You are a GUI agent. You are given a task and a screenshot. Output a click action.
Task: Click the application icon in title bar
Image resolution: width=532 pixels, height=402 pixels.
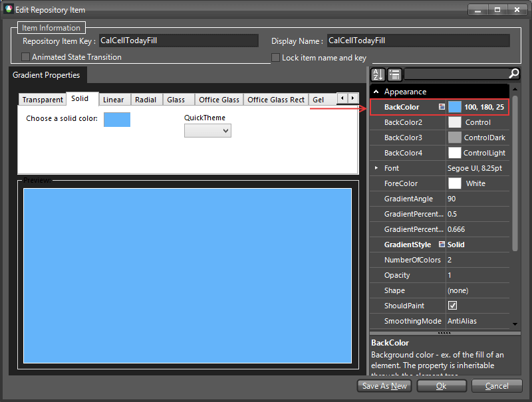coord(8,9)
